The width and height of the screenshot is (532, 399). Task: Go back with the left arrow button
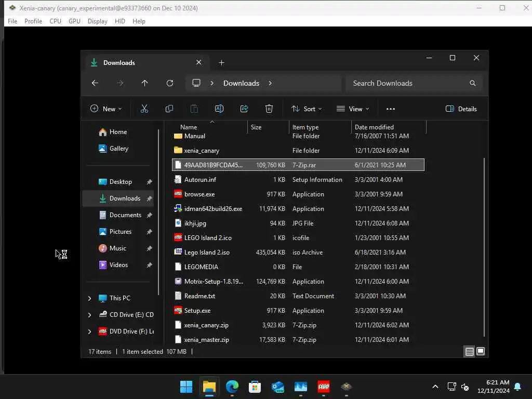click(x=95, y=83)
